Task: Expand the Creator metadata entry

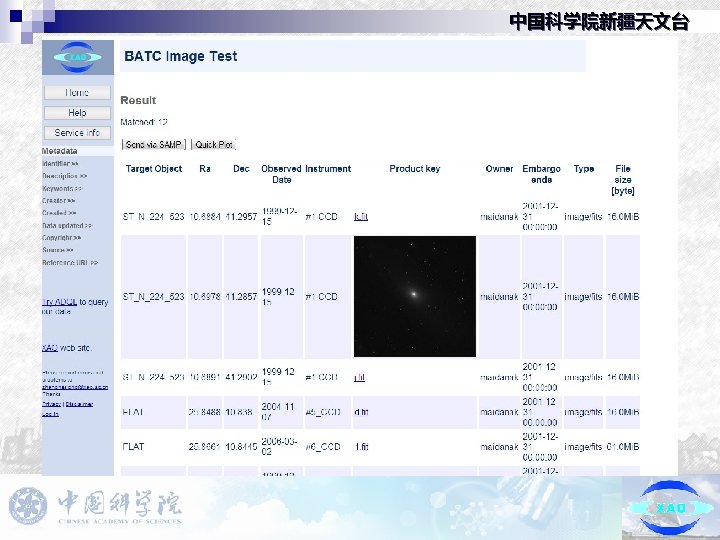Action: click(58, 201)
